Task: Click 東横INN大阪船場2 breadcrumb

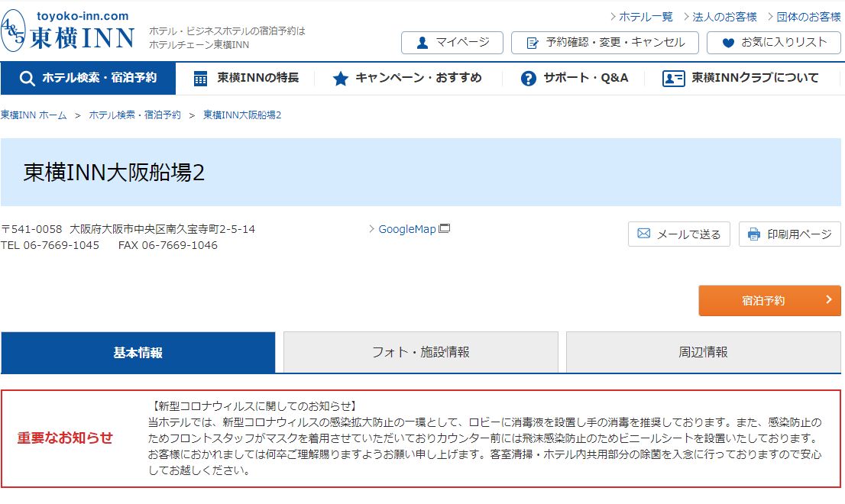Action: pyautogui.click(x=242, y=115)
